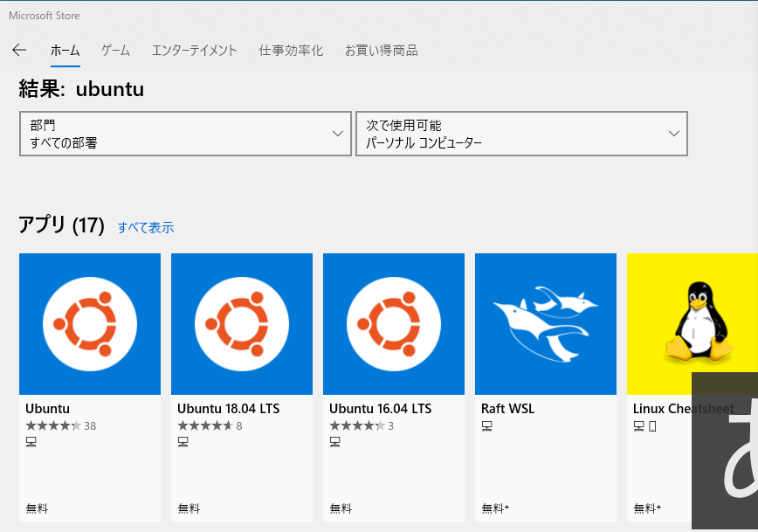Click the 無料 price on the Ubuntu card
The height and width of the screenshot is (532, 758).
coord(37,508)
